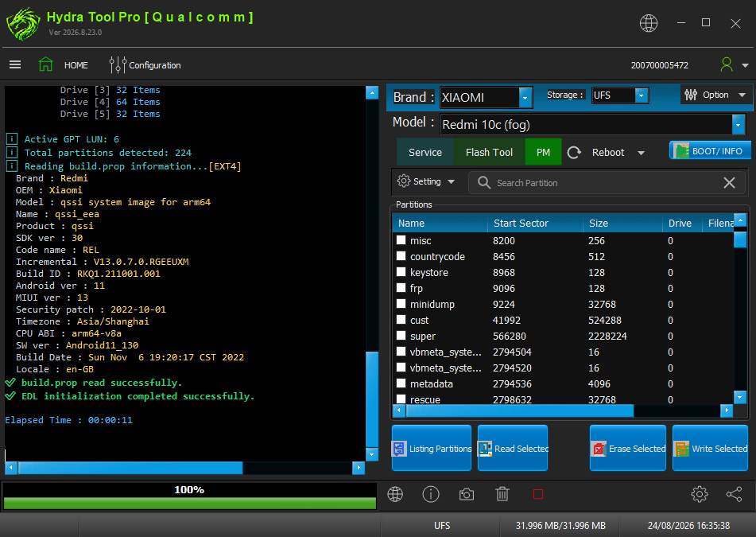
Task: Click the Reboot circular arrow icon
Action: (574, 153)
